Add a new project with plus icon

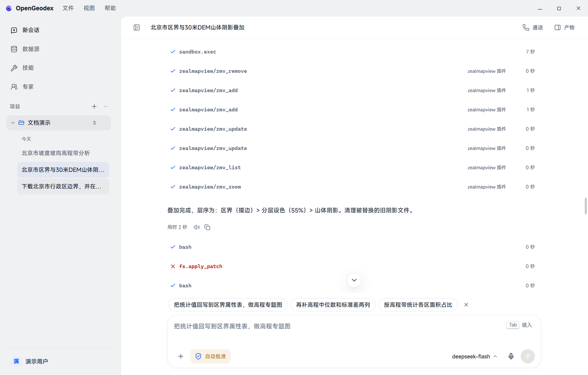pos(94,107)
